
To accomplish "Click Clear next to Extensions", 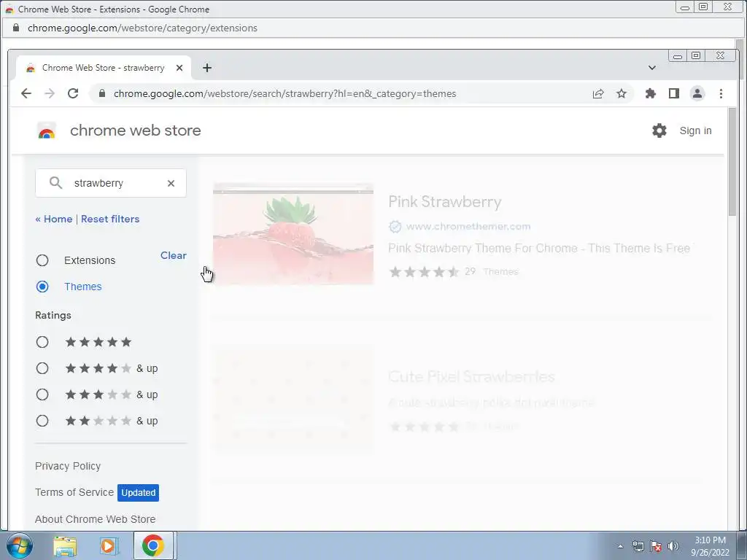I will [174, 255].
